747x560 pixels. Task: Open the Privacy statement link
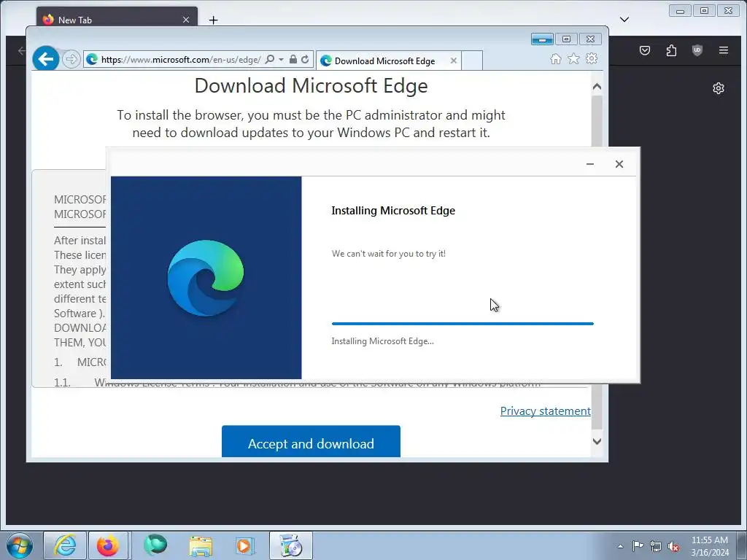pos(546,411)
